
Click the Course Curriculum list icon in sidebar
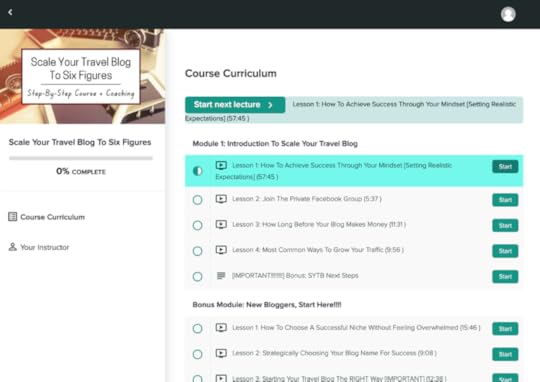pyautogui.click(x=12, y=217)
